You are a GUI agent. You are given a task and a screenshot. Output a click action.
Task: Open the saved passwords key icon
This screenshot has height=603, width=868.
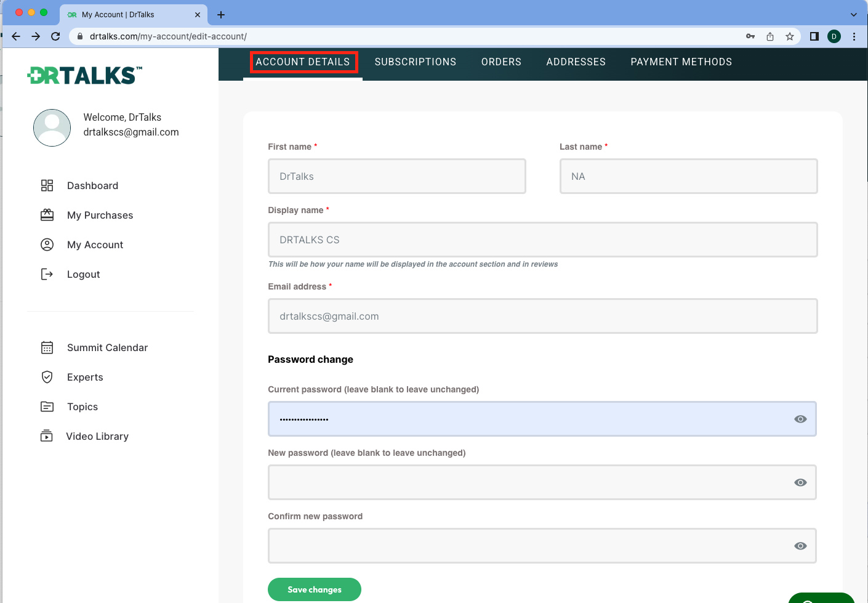coord(750,36)
